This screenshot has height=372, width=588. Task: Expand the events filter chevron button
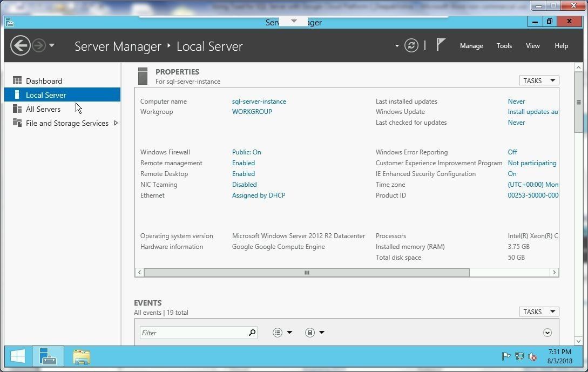pyautogui.click(x=547, y=333)
